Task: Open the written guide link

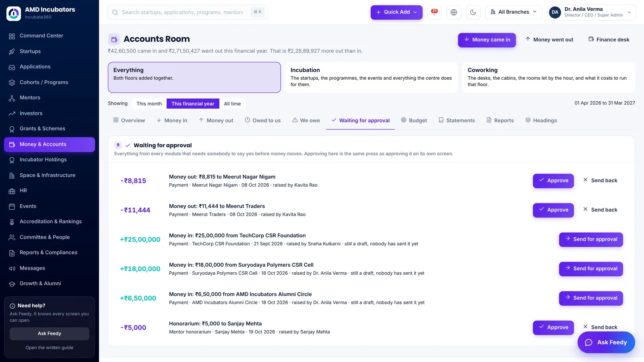Action: coord(50,348)
